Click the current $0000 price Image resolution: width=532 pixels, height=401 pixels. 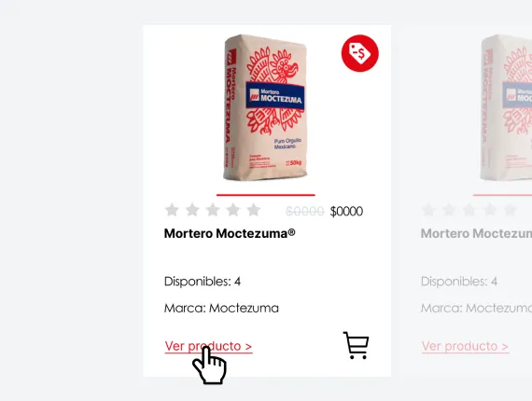[346, 211]
